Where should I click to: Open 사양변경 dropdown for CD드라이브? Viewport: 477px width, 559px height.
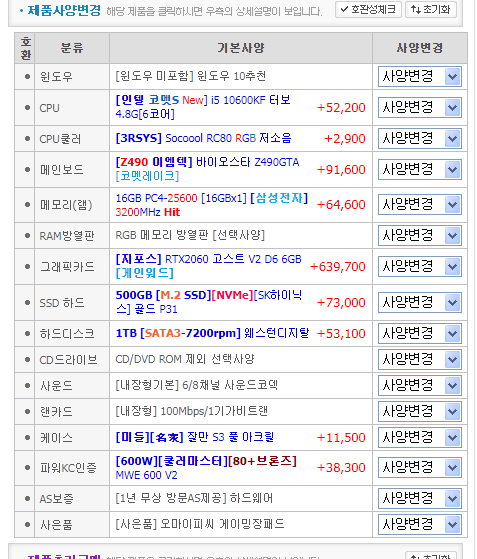click(x=420, y=359)
